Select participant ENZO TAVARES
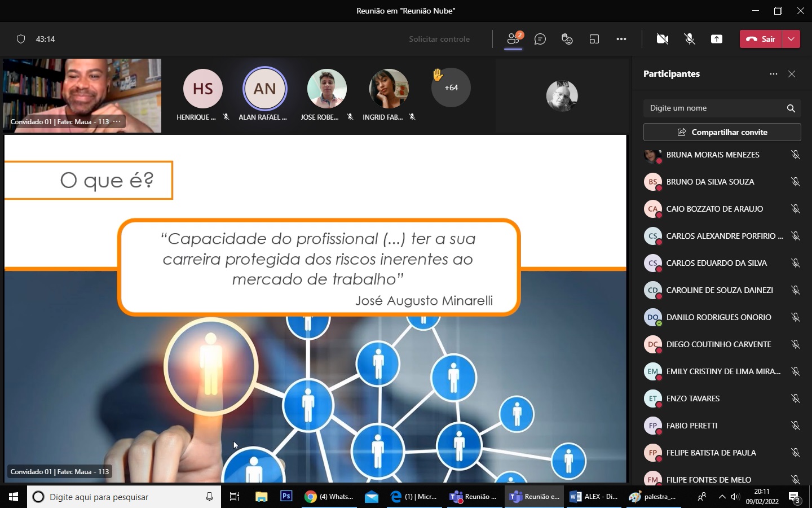This screenshot has width=812, height=508. coord(692,398)
